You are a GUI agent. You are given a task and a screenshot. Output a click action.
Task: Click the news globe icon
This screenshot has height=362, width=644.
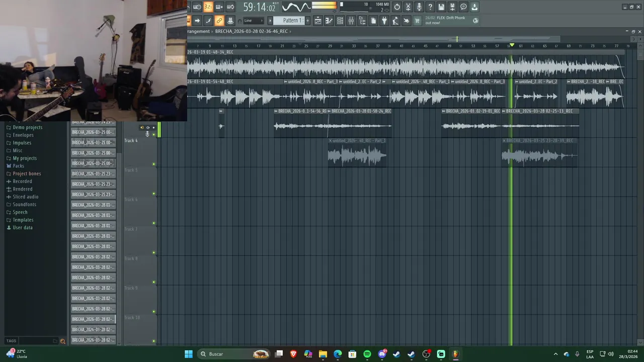point(475,21)
